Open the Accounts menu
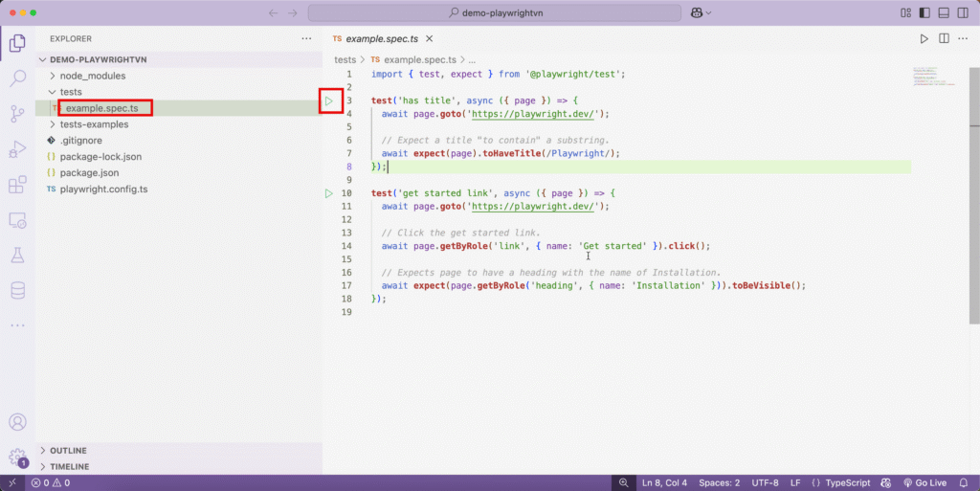 (x=17, y=422)
